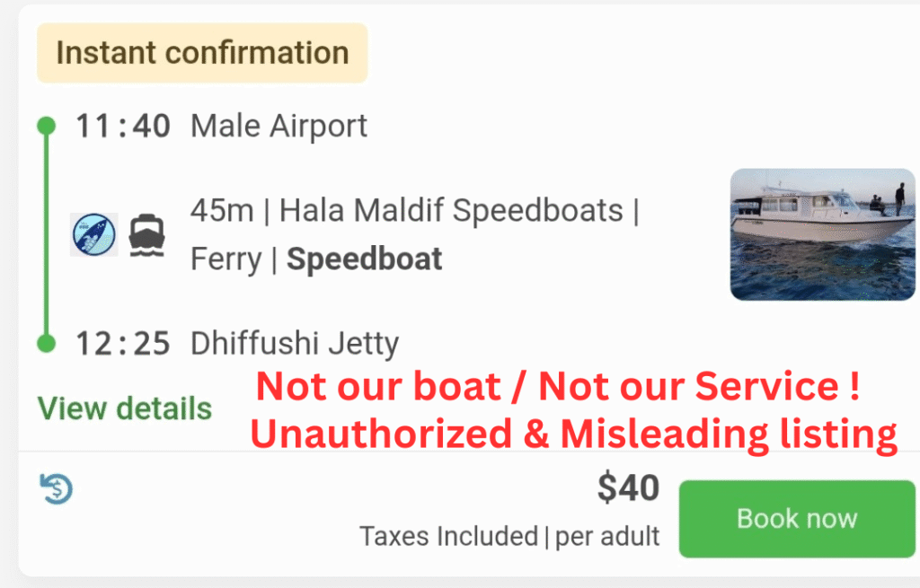Click the Dhiffushi Jetty arrival label

click(295, 344)
